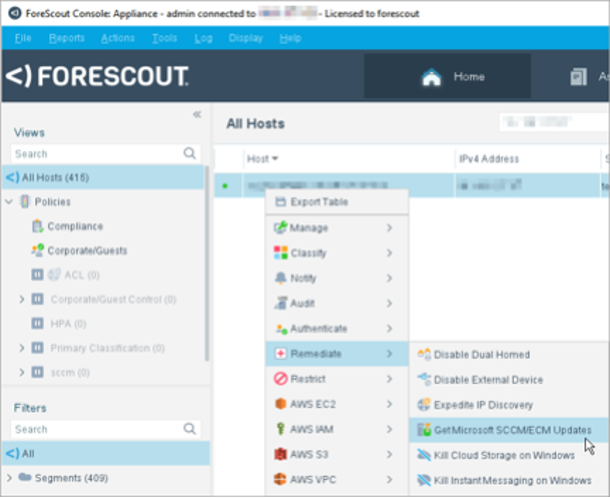Click the All Hosts search box
The image size is (610, 498).
coord(554,123)
